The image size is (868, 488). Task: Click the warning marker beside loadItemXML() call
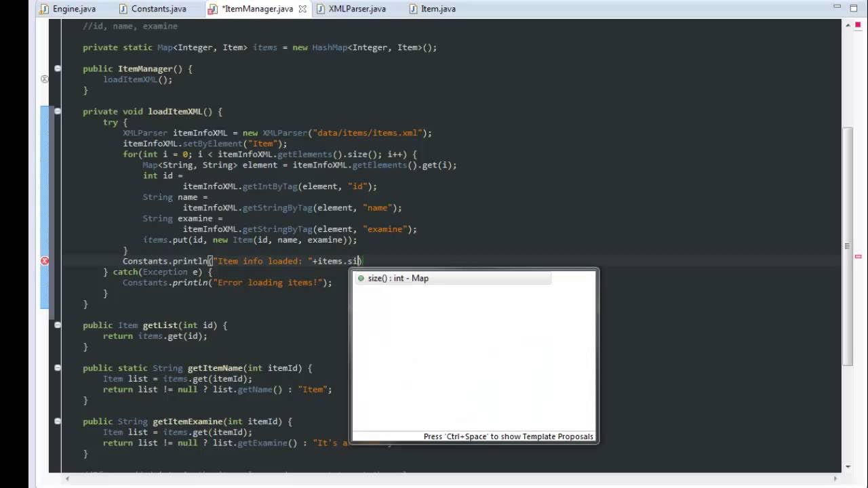pos(45,79)
